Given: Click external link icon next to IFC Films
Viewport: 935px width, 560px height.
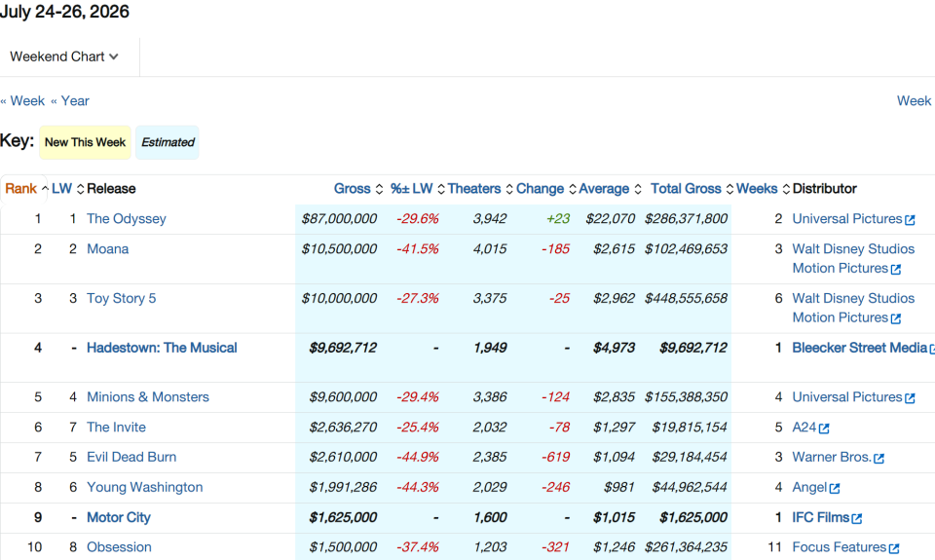Looking at the screenshot, I should pos(856,518).
